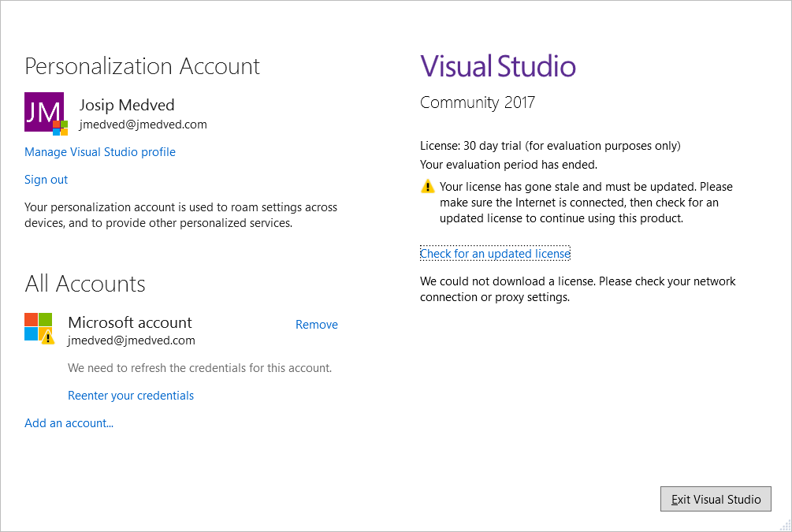Remove the Microsoft account
Screen dimensions: 792x532
(x=316, y=325)
